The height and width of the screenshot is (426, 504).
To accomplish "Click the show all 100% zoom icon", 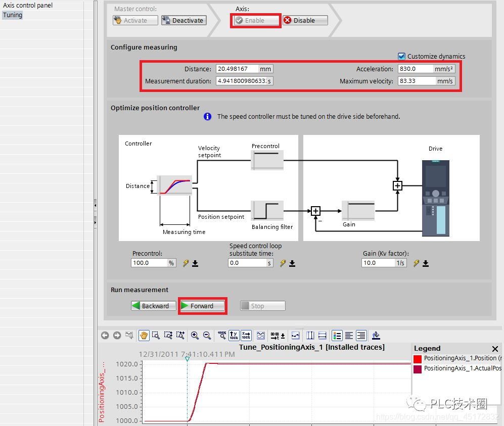I will [222, 336].
